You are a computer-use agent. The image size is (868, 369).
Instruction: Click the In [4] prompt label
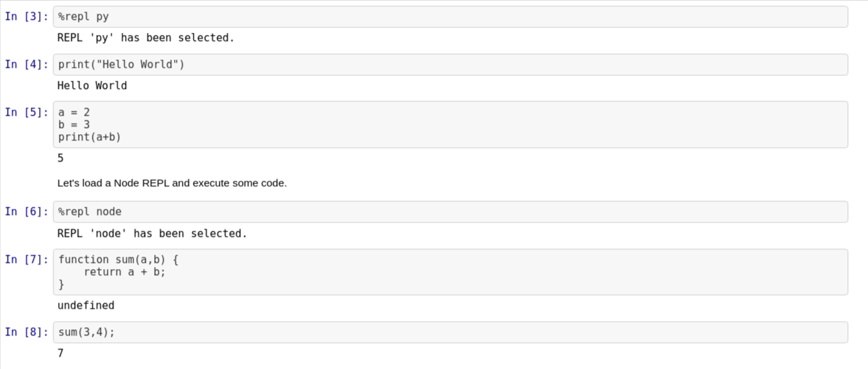[x=27, y=64]
